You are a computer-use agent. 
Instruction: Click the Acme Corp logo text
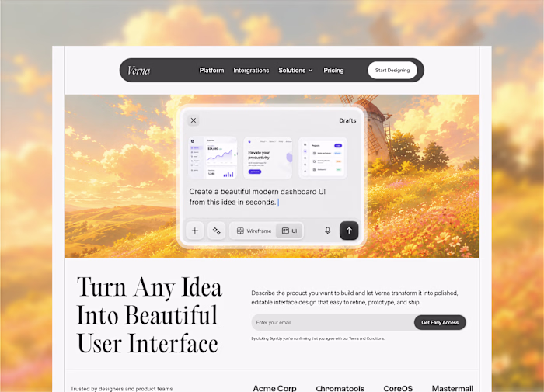[x=275, y=388]
